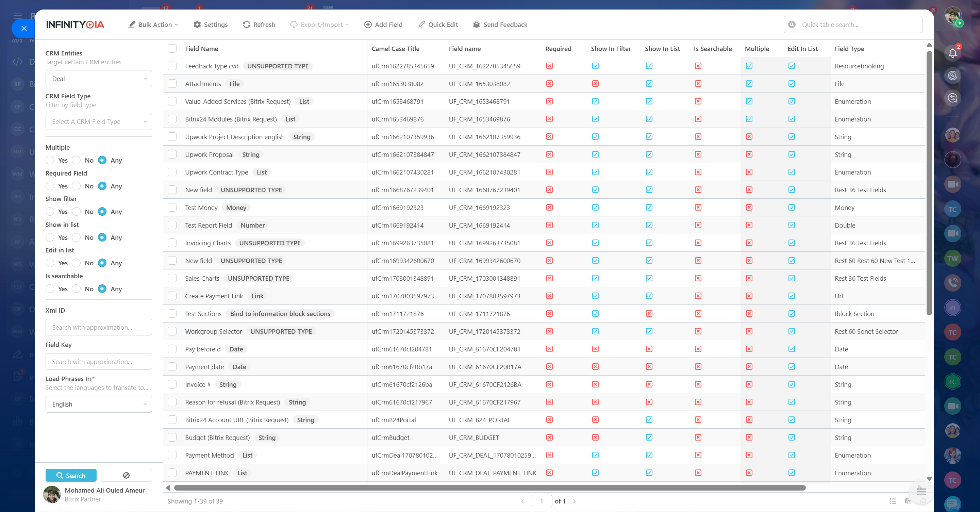This screenshot has width=980, height=512.
Task: Expand Select A CRM Field Type dropdown
Action: pos(99,122)
